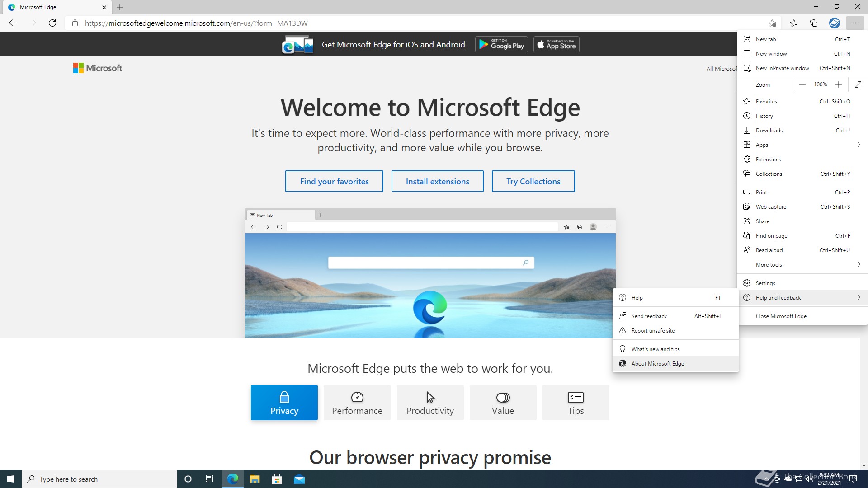Open Mail app from taskbar
The image size is (868, 488).
299,479
